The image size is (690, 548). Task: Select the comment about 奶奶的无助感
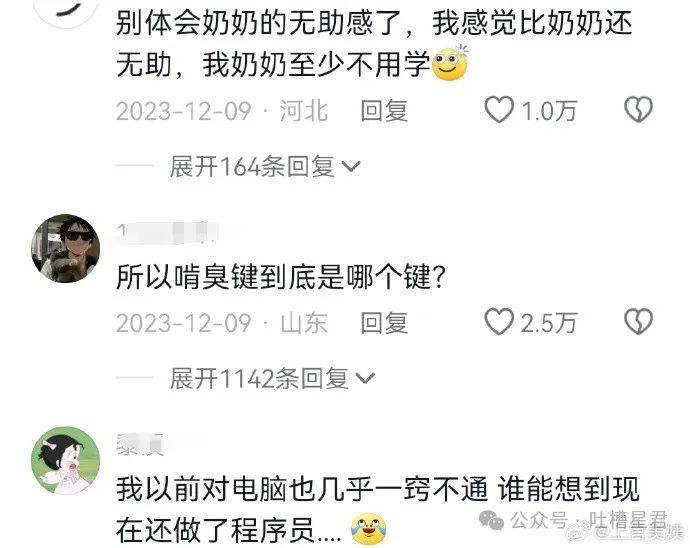pyautogui.click(x=374, y=44)
